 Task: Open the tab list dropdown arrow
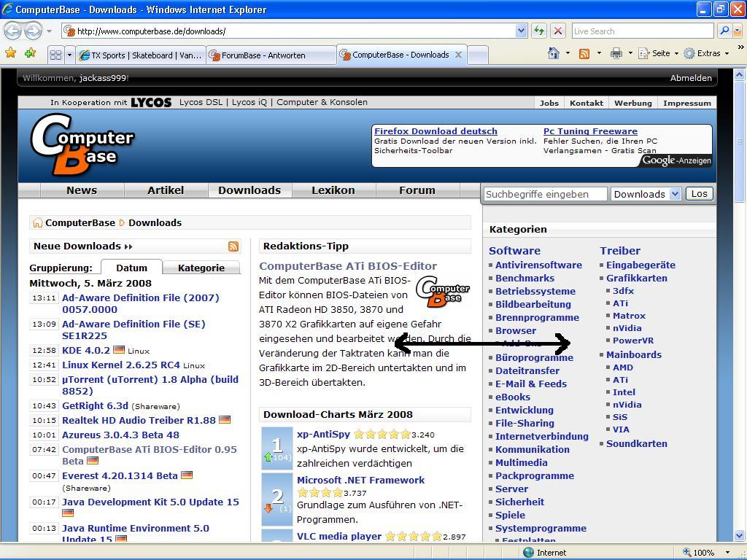[x=69, y=55]
